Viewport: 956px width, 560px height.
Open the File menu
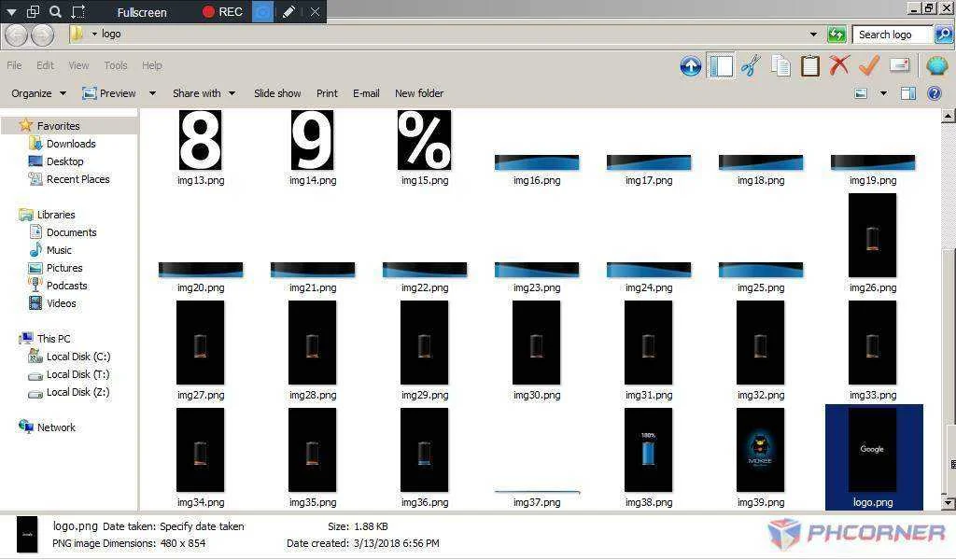[x=14, y=65]
